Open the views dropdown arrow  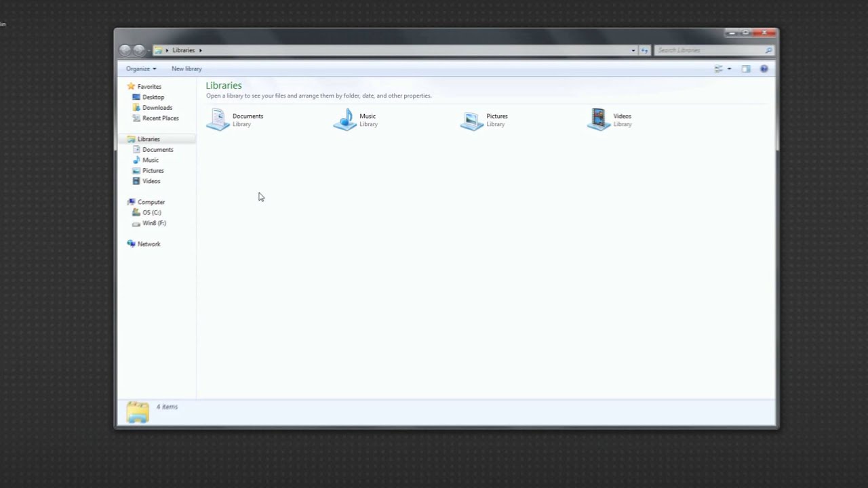[x=728, y=68]
